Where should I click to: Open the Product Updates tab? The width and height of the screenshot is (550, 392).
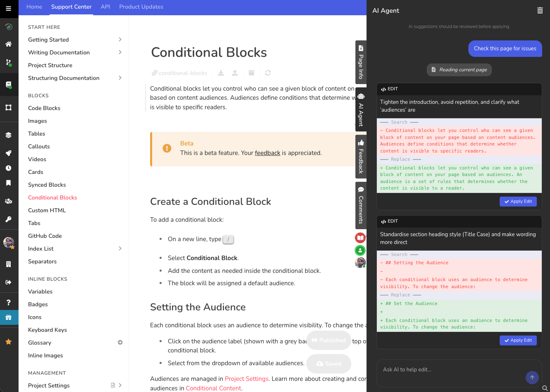(x=141, y=7)
